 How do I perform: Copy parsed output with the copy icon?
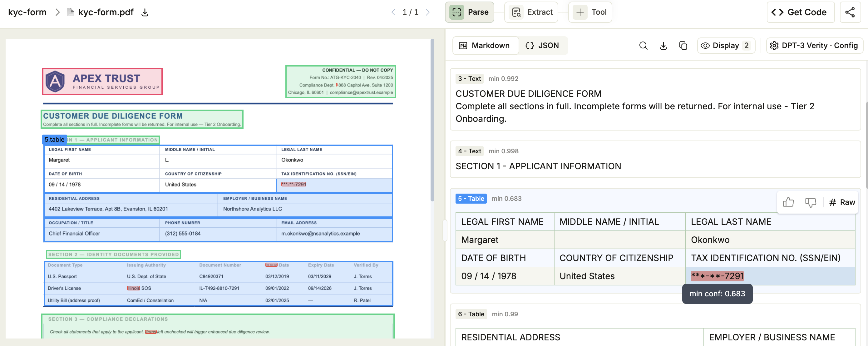[683, 46]
